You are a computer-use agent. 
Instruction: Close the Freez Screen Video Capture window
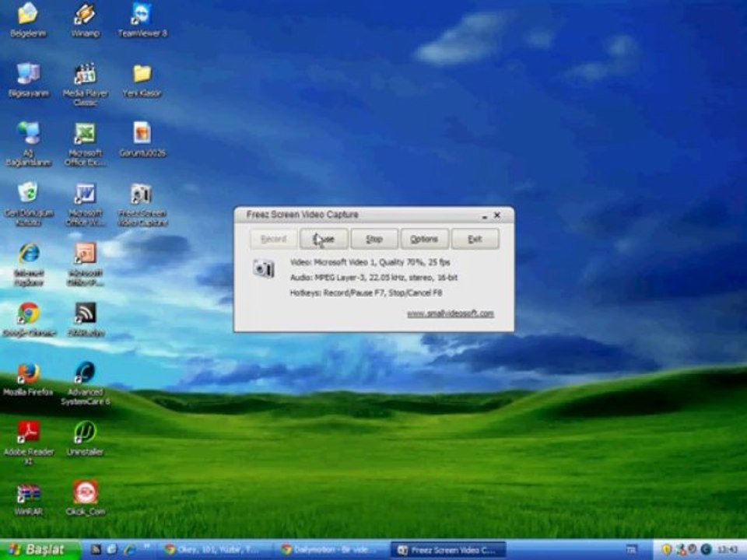pyautogui.click(x=497, y=215)
